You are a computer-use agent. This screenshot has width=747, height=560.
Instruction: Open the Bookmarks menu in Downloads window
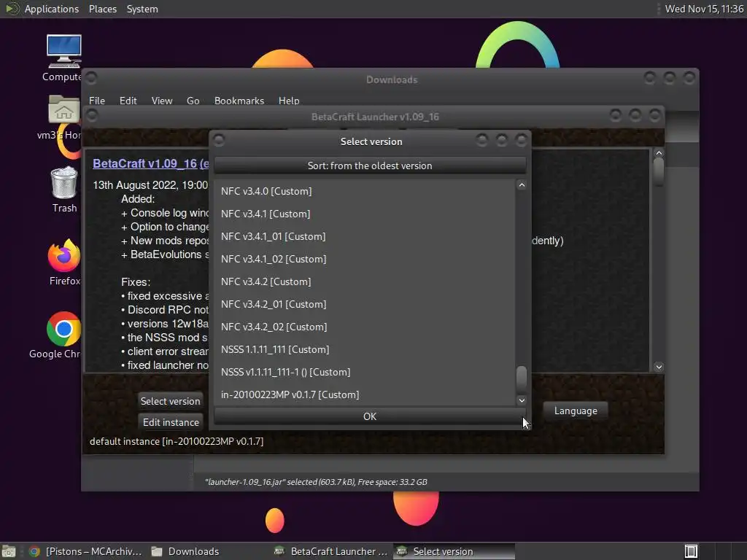pyautogui.click(x=239, y=101)
